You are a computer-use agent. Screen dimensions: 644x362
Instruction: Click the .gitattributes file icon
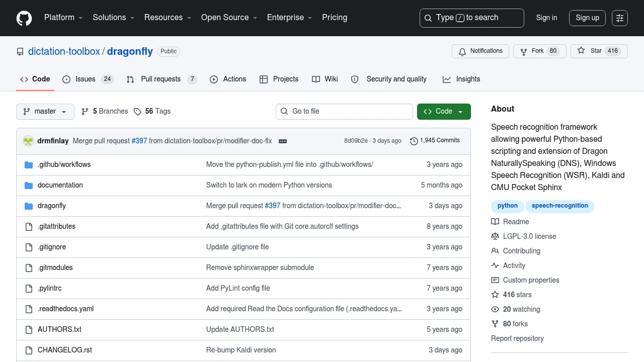pyautogui.click(x=29, y=226)
